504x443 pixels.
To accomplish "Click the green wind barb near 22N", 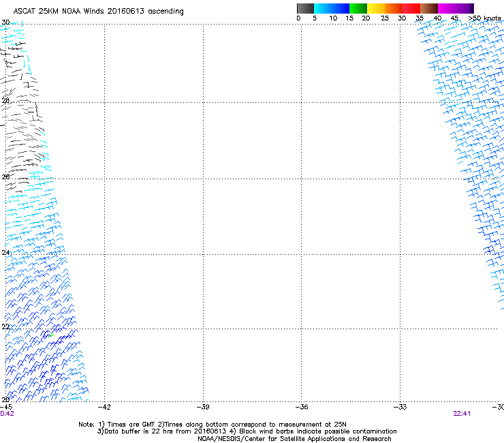I will [51, 336].
